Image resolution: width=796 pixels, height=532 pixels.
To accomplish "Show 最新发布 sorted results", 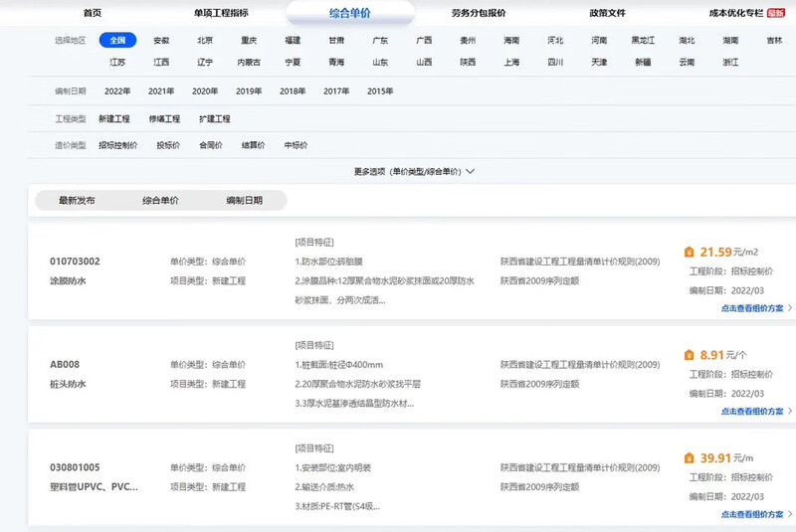I will tap(77, 201).
